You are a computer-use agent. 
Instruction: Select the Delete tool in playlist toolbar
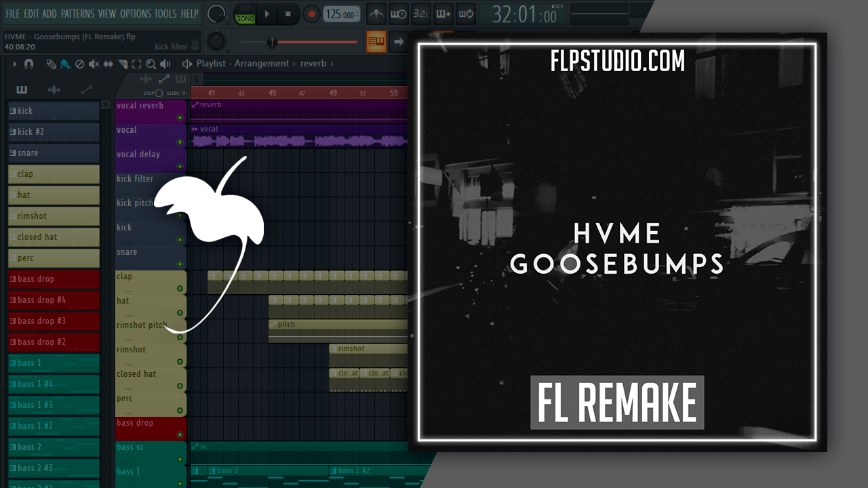79,64
